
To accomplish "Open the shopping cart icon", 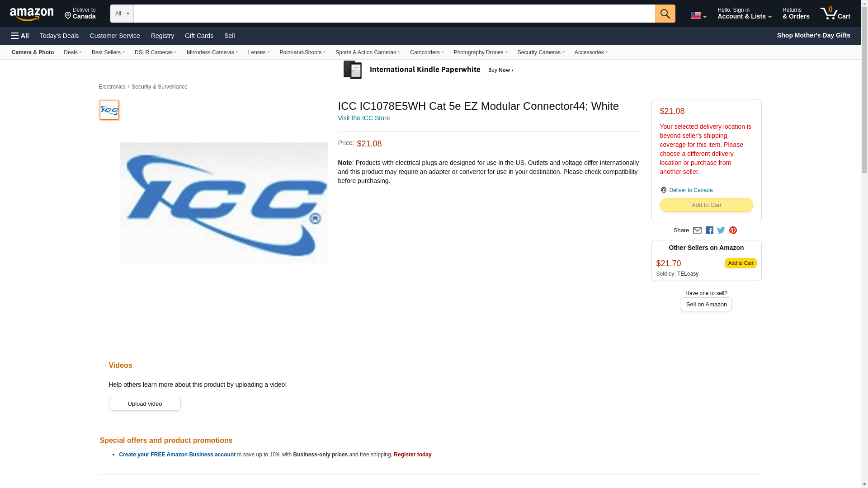I will click(835, 13).
